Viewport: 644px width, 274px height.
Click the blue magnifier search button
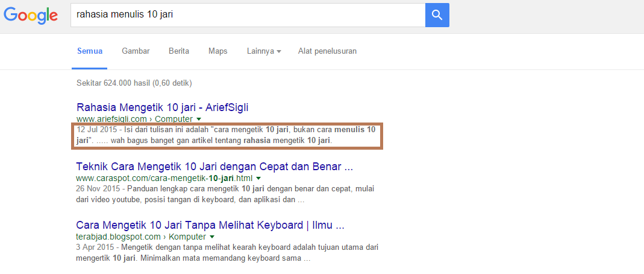[437, 15]
